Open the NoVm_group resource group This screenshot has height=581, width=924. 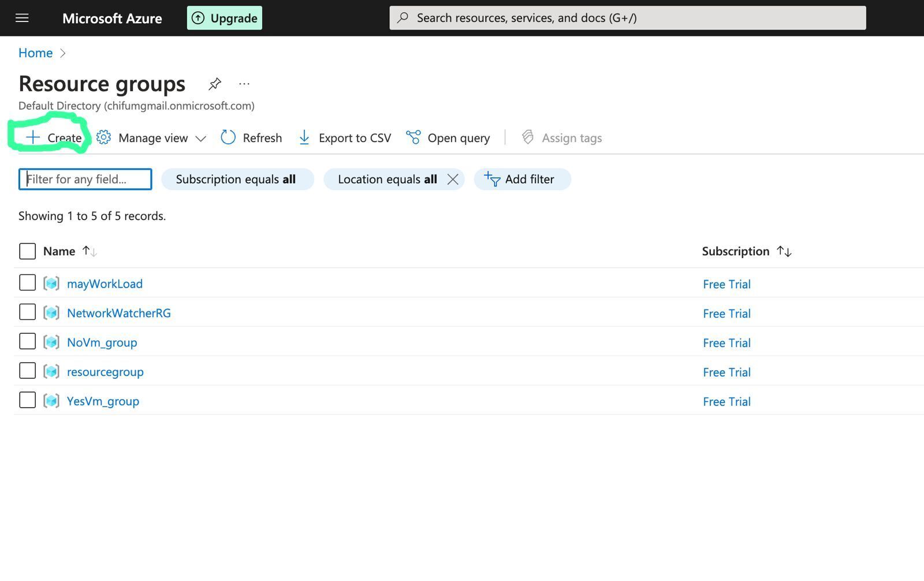[102, 342]
